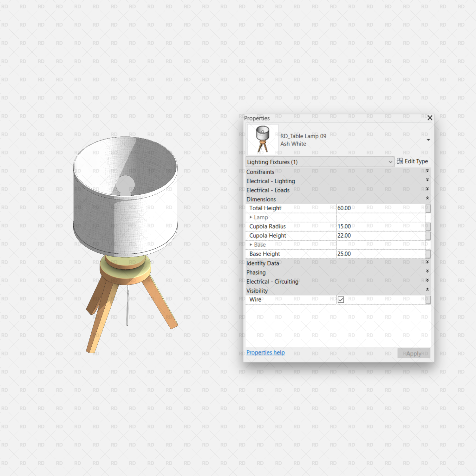Toggle the Wire visibility checkbox
The width and height of the screenshot is (476, 476).
tap(341, 299)
